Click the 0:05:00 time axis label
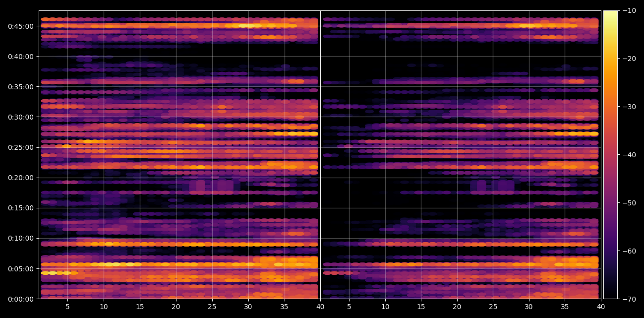Image resolution: width=644 pixels, height=318 pixels. click(x=21, y=268)
